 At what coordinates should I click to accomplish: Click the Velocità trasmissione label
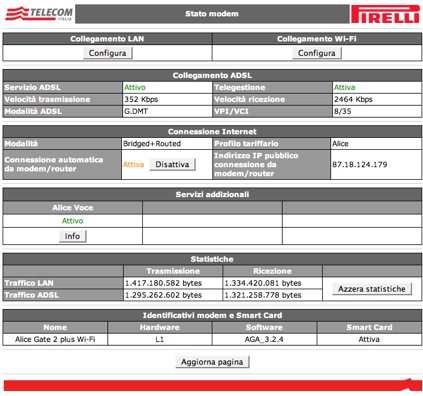pos(47,99)
